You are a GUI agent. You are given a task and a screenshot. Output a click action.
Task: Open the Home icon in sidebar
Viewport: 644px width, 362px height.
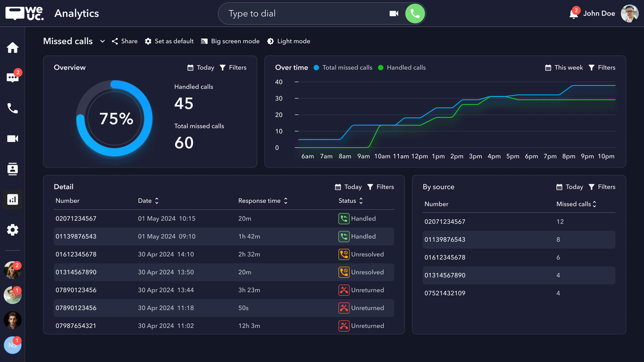[12, 48]
